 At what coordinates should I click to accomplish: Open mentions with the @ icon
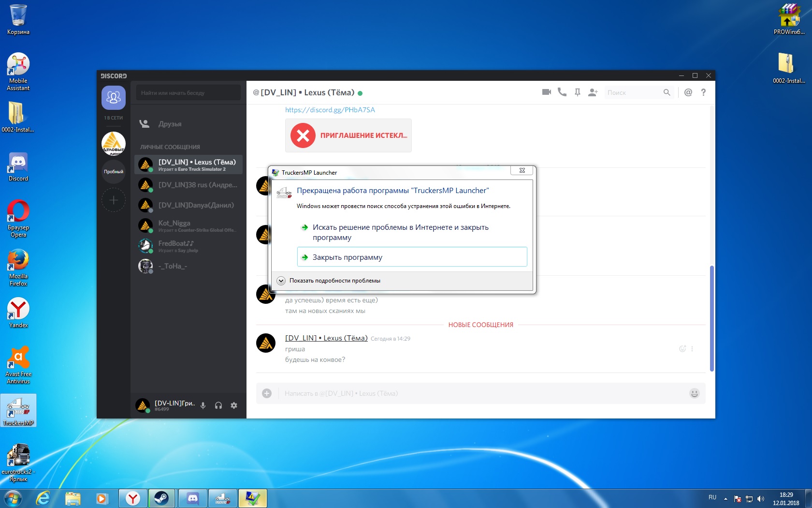(x=688, y=92)
